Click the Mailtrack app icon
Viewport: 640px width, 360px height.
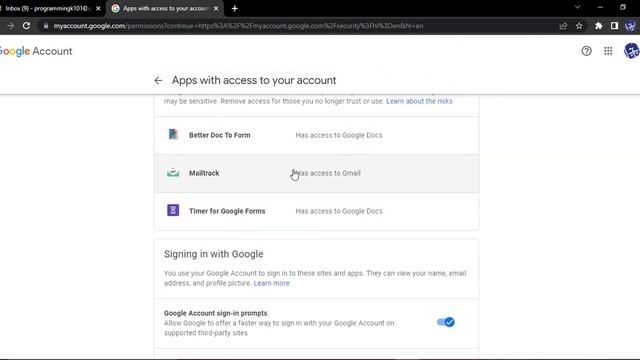point(173,173)
